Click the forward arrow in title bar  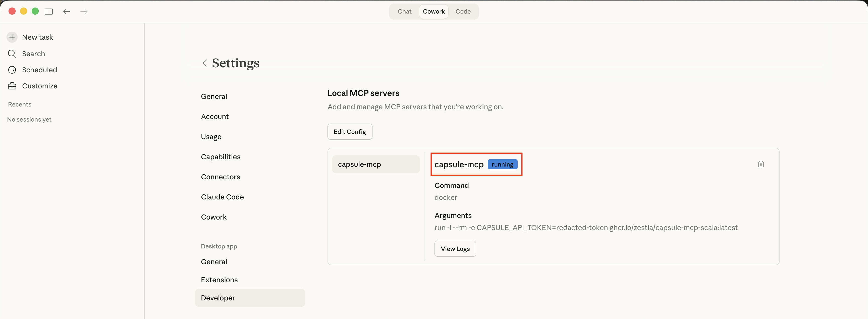pos(84,12)
